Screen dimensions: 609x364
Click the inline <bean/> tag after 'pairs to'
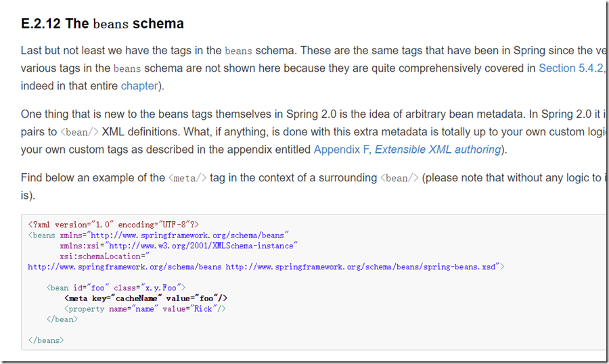[80, 133]
